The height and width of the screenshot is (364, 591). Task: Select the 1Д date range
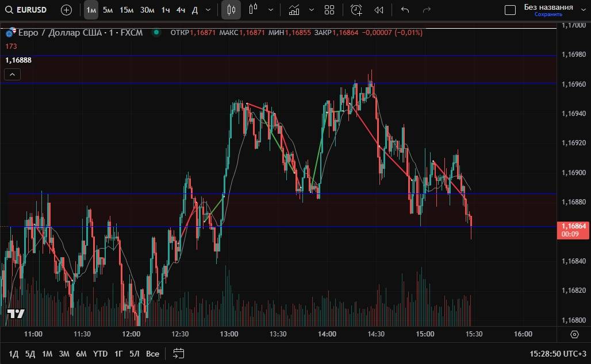pos(14,354)
